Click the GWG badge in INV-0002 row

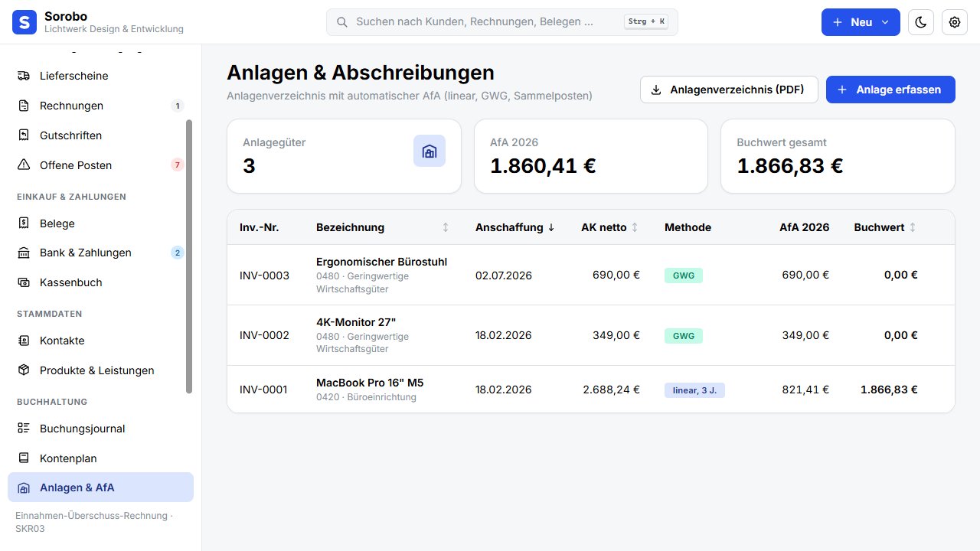tap(684, 336)
